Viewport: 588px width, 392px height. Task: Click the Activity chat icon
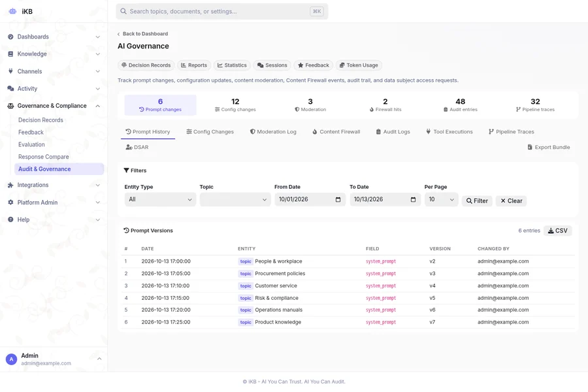[10, 89]
